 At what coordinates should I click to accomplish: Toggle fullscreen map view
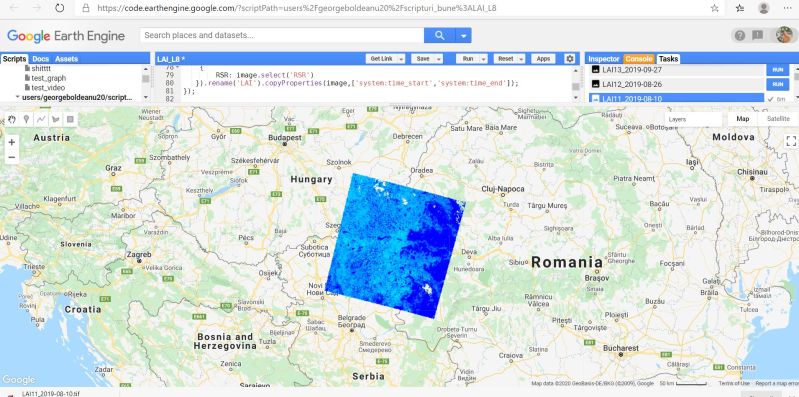click(x=790, y=141)
